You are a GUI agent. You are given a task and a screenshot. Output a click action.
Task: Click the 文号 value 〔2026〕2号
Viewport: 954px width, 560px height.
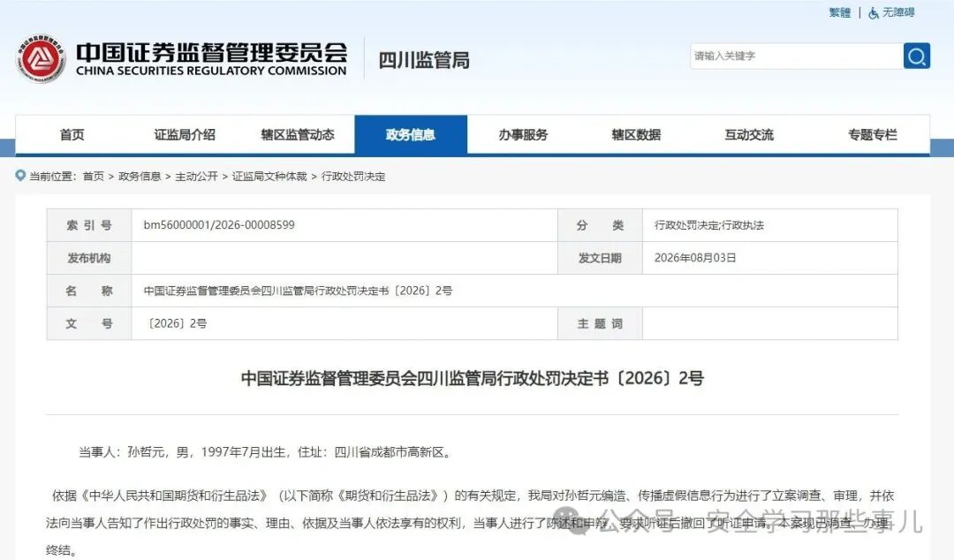176,324
